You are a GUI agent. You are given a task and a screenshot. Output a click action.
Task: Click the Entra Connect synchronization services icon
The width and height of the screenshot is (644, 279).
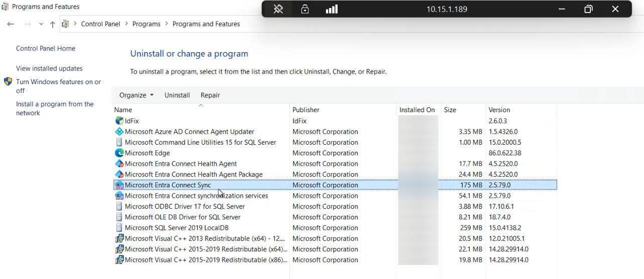(x=119, y=196)
